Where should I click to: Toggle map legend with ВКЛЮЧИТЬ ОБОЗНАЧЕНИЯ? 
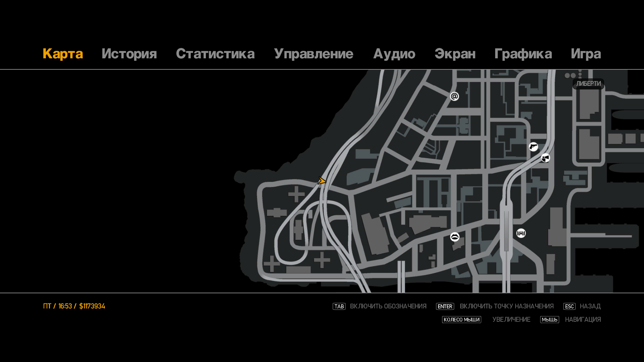(388, 306)
